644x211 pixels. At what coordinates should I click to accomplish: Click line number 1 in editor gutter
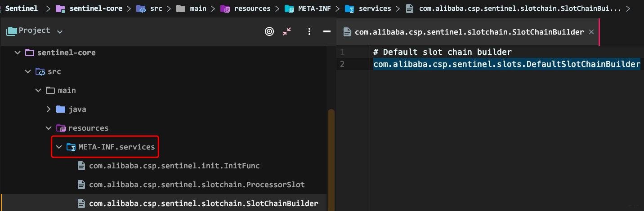click(x=342, y=52)
